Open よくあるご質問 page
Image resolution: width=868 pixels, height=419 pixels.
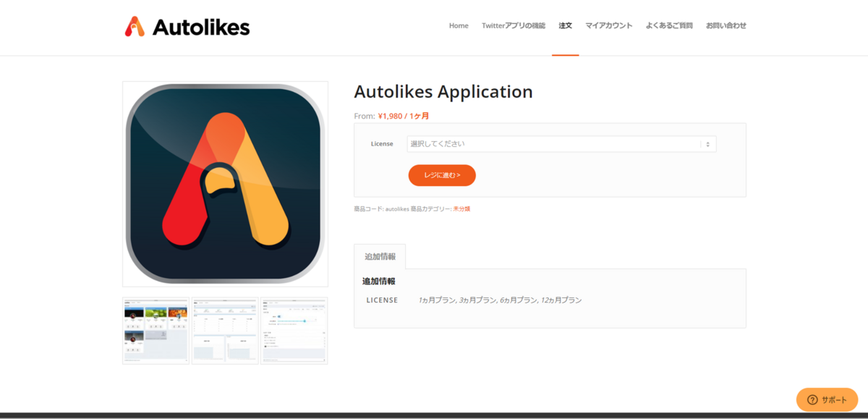[669, 25]
